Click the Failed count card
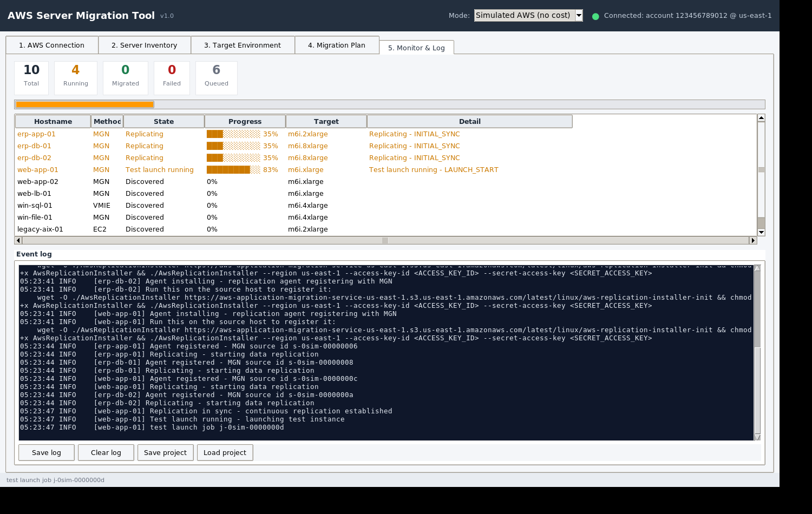The height and width of the screenshot is (514, 812). [x=172, y=78]
